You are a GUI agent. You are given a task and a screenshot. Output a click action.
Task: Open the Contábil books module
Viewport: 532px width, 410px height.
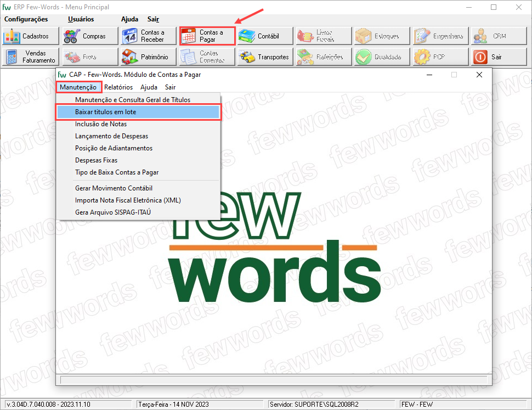(x=265, y=36)
